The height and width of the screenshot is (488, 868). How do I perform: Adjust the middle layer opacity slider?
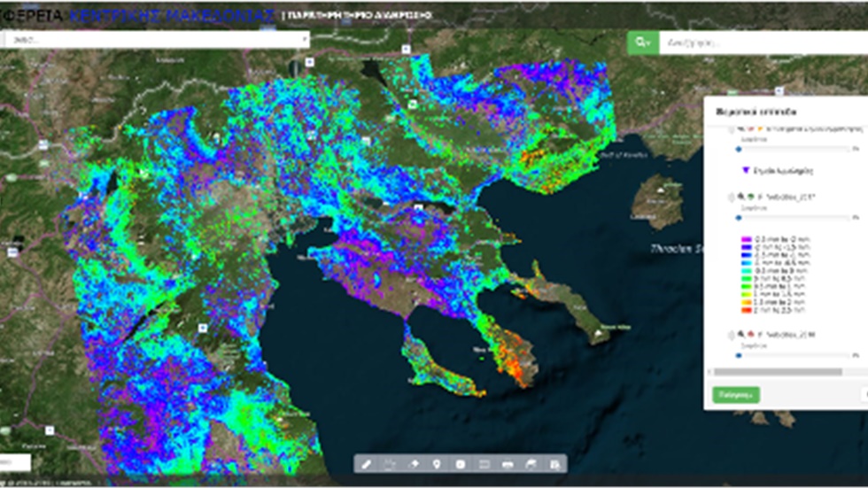coord(740,216)
